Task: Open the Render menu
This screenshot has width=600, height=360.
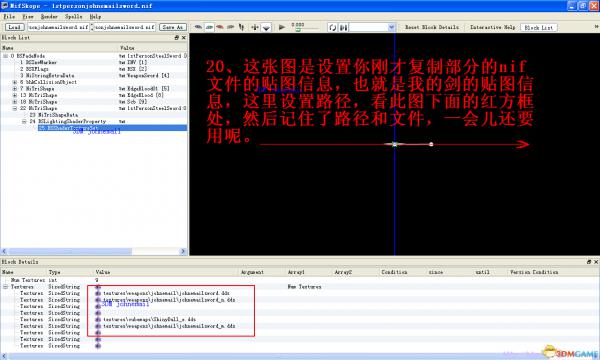Action: point(49,16)
